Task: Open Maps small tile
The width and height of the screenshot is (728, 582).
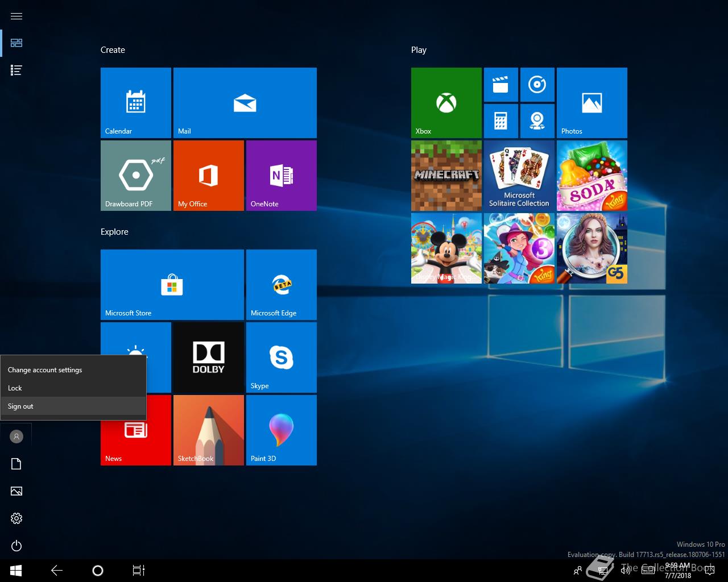Action: click(537, 121)
